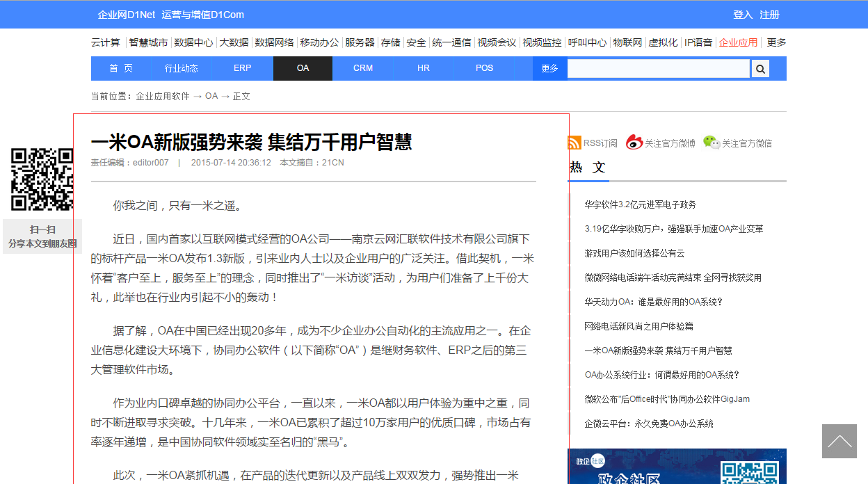868x484 pixels.
Task: Open article 微微网络电话端午活动完满结束
Action: 673,277
